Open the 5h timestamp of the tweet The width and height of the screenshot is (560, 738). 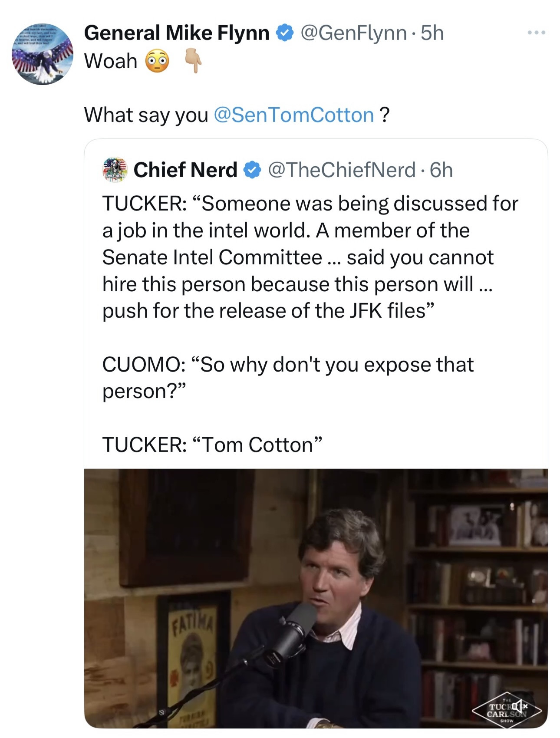click(432, 33)
